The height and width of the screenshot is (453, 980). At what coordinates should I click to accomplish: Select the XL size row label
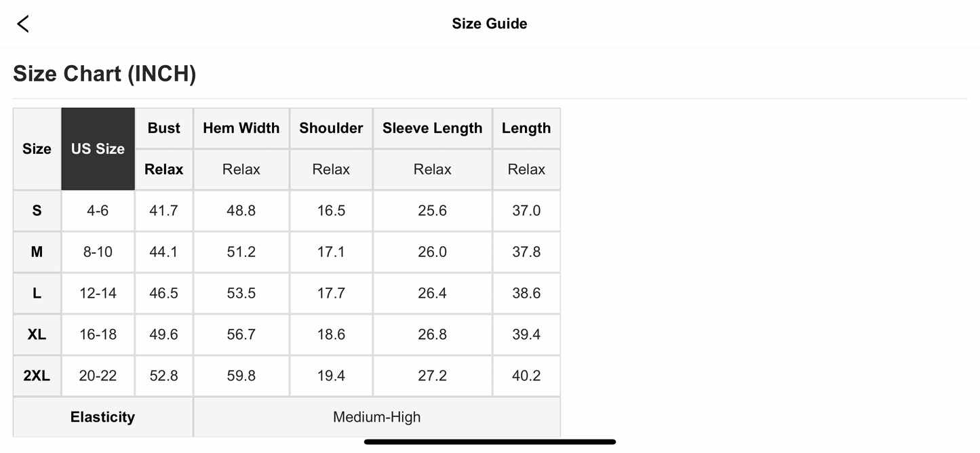pyautogui.click(x=37, y=335)
